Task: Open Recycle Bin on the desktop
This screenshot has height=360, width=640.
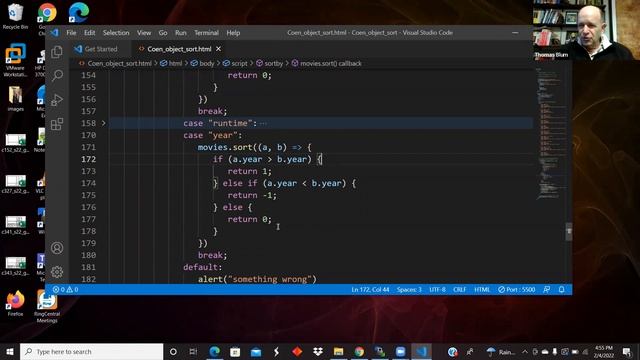Action: pos(15,16)
